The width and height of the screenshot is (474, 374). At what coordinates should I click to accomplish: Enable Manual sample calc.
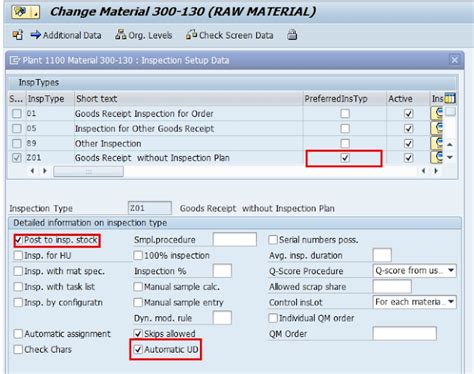[x=138, y=287]
